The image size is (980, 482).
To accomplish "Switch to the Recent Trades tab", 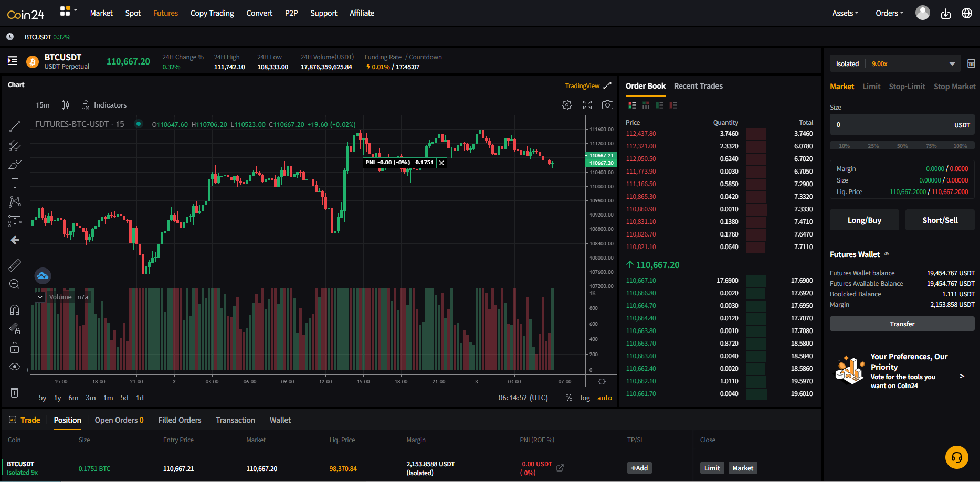I will [698, 85].
